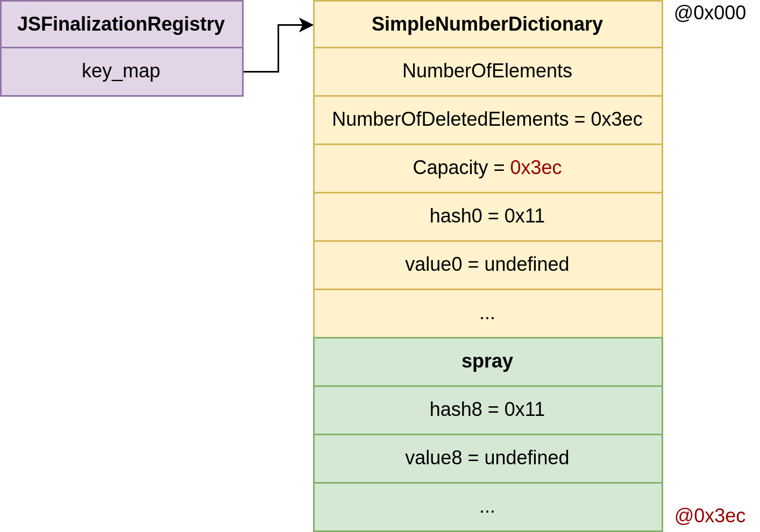The width and height of the screenshot is (760, 532).
Task: Click the black 0x3ec deleted-elements value
Action: (x=616, y=119)
